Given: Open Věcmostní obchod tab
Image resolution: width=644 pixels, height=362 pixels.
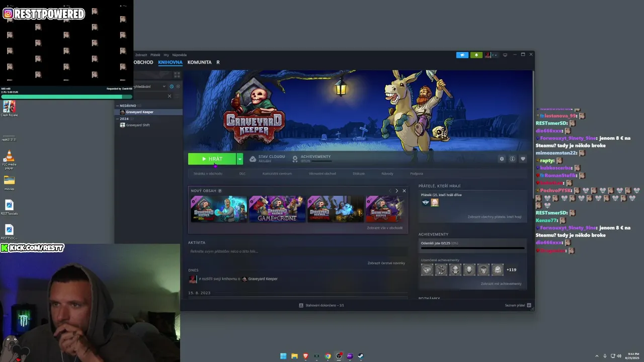Looking at the screenshot, I should point(322,173).
